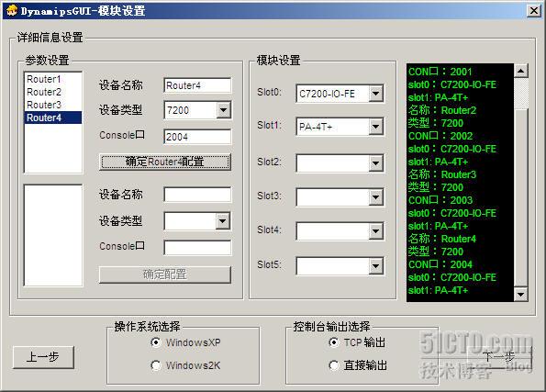
Task: Click the log line CON口：2003
Action: [x=440, y=200]
